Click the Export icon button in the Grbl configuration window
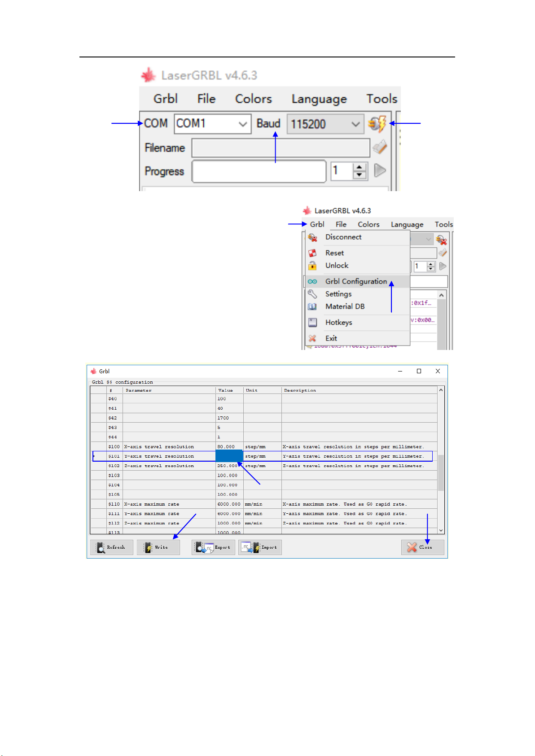The height and width of the screenshot is (756, 535). point(213,547)
